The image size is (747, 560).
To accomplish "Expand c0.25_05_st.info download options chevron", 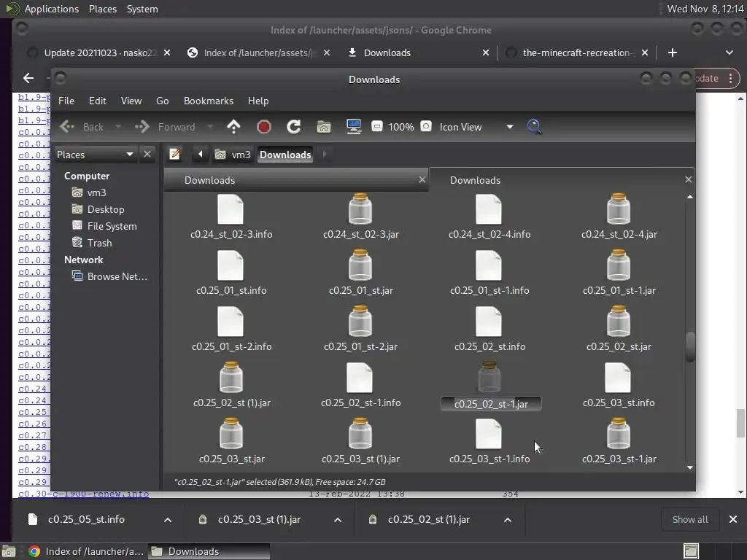I will click(168, 520).
